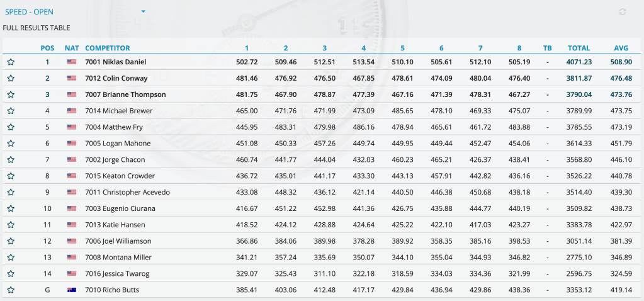
Task: Click the Australian flag for Richo Butts
Action: click(x=72, y=290)
